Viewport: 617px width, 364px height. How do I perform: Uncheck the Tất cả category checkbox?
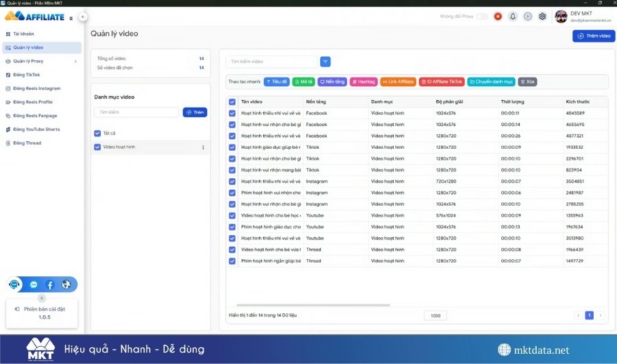[97, 134]
